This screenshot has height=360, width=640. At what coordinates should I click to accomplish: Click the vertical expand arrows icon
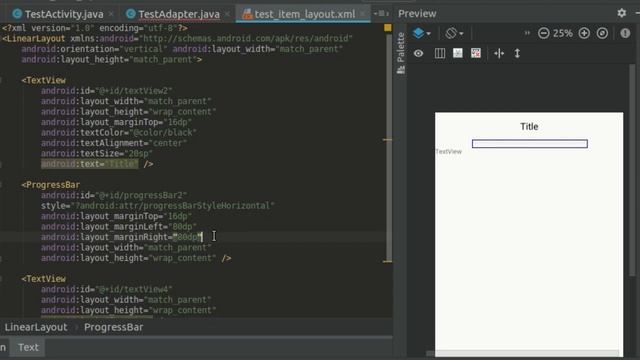(x=517, y=53)
